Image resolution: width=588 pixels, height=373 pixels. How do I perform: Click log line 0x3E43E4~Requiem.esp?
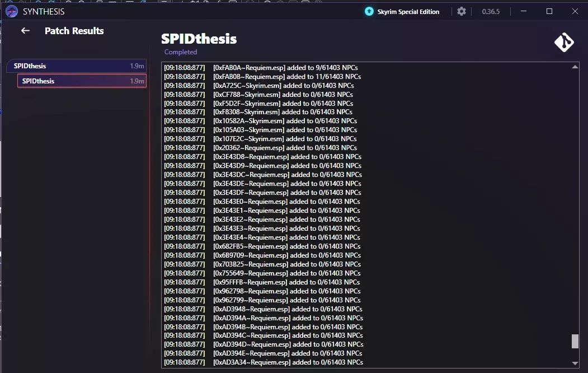click(262, 237)
